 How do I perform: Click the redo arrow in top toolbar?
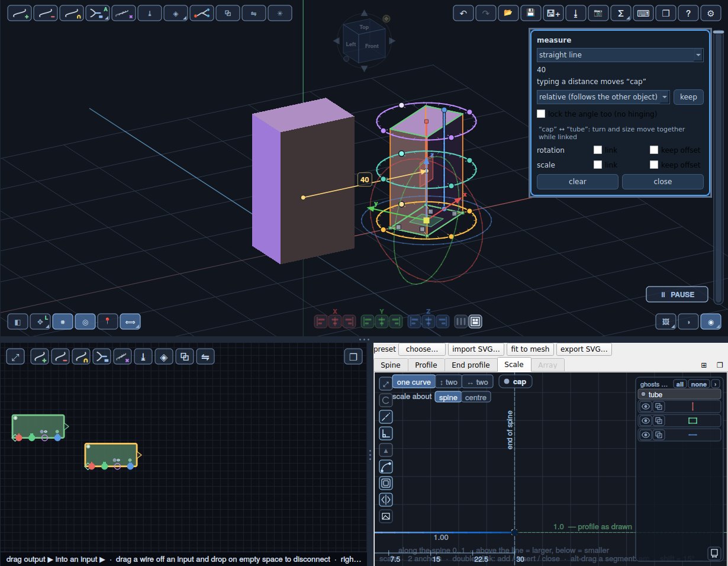click(x=485, y=13)
